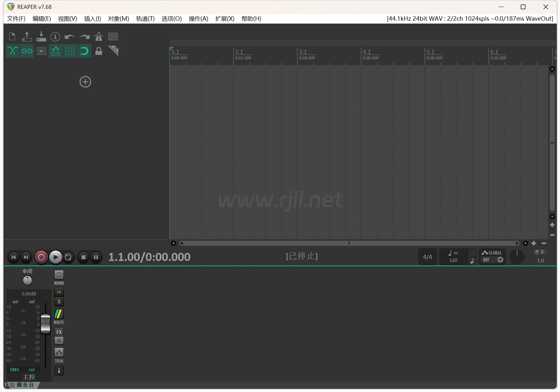Open master ROUTE routing icon
The image size is (560, 392).
point(59,314)
